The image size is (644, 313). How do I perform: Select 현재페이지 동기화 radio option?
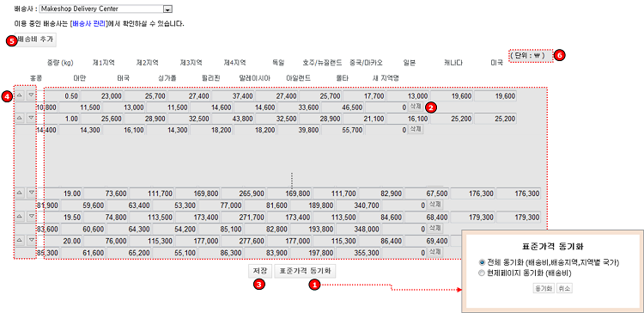tap(482, 273)
